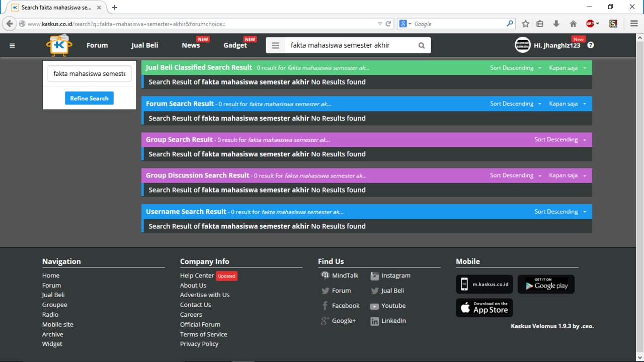The height and width of the screenshot is (362, 644).
Task: Reload the page in address bar
Action: [388, 24]
